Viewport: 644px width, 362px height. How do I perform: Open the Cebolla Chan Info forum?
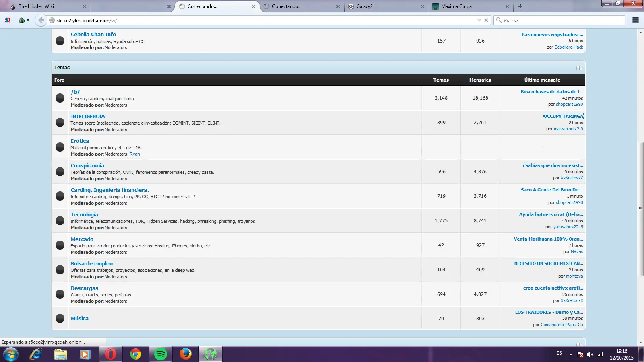point(93,35)
